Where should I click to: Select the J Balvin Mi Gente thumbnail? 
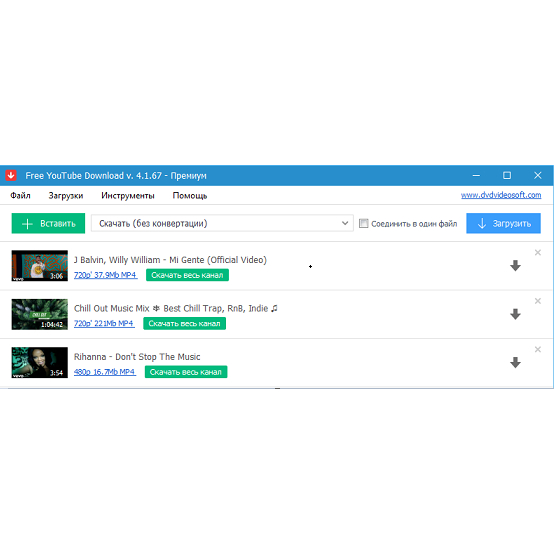click(x=40, y=266)
